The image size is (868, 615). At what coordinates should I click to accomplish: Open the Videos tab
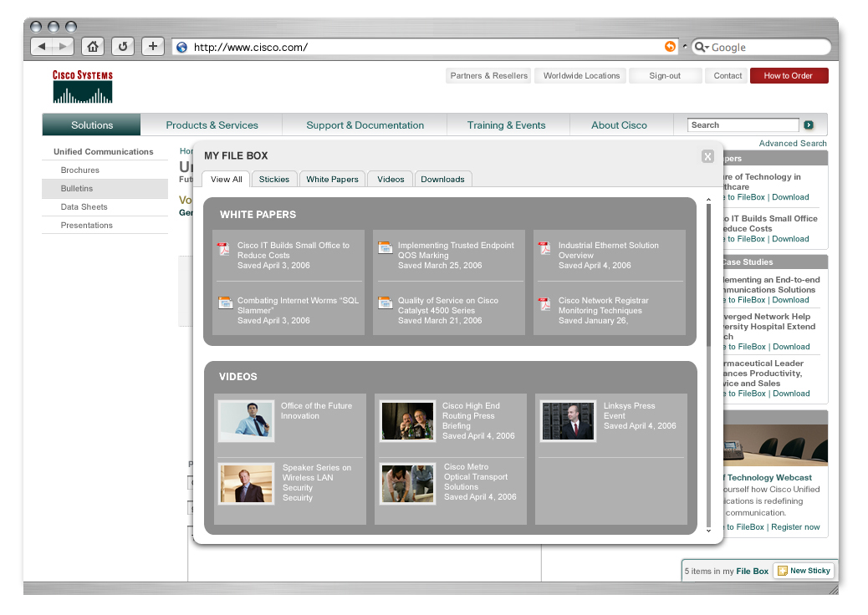click(391, 179)
